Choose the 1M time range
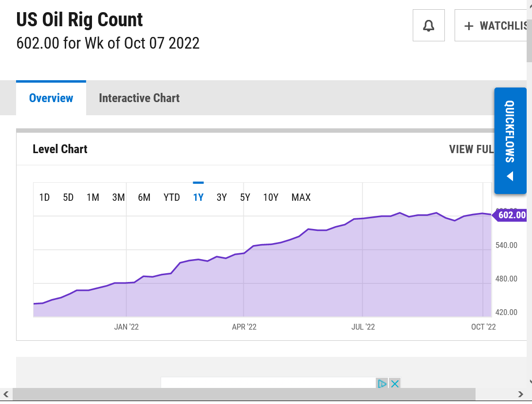The width and height of the screenshot is (532, 404). pos(92,197)
